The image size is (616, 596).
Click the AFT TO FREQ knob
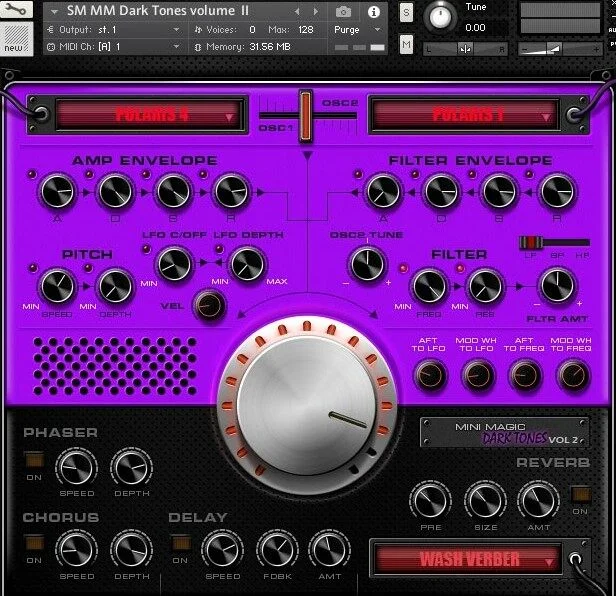[525, 375]
